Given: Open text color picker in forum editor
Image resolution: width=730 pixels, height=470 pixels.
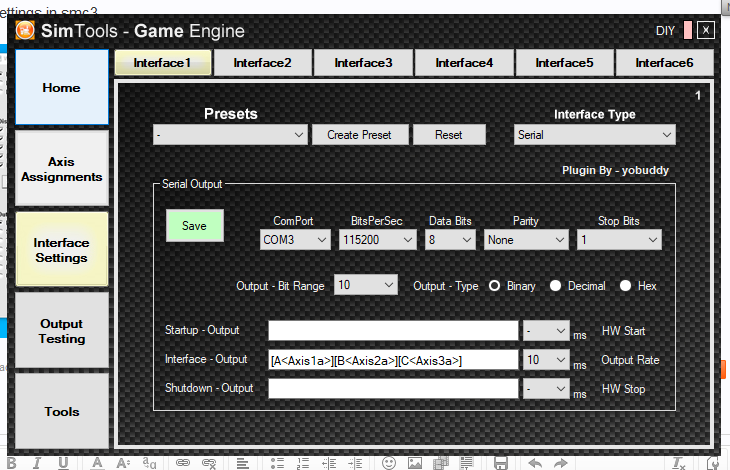Looking at the screenshot, I should [97, 463].
